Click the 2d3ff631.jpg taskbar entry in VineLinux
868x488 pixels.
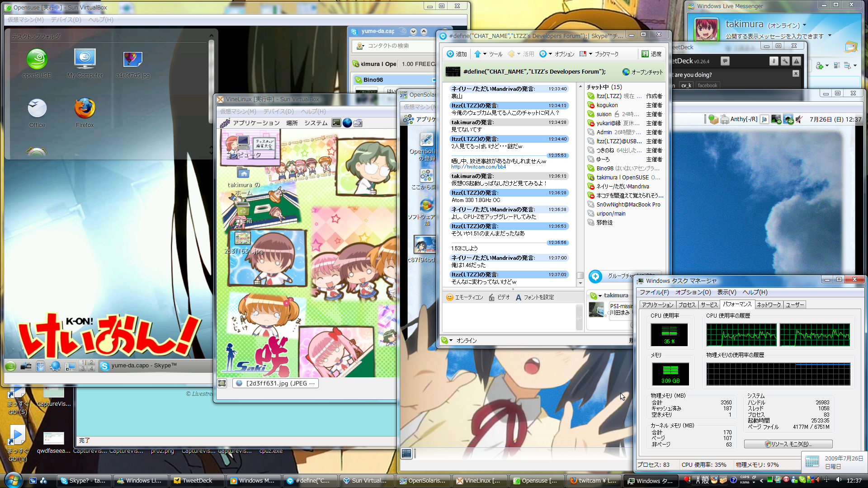click(x=275, y=383)
